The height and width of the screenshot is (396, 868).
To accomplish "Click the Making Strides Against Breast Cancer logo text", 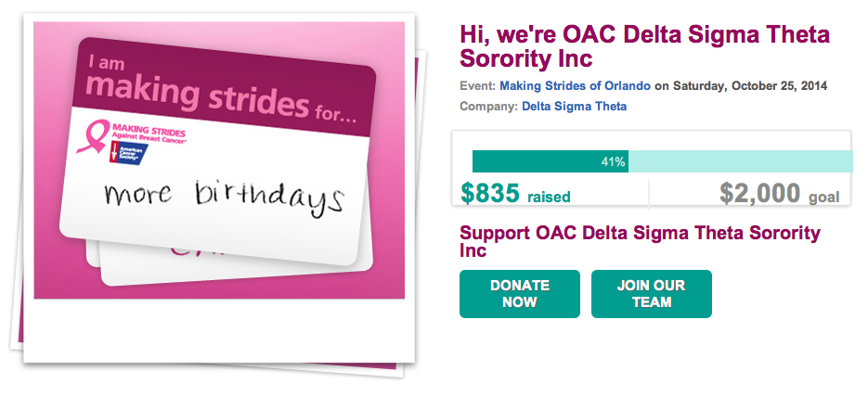I will coord(149,134).
